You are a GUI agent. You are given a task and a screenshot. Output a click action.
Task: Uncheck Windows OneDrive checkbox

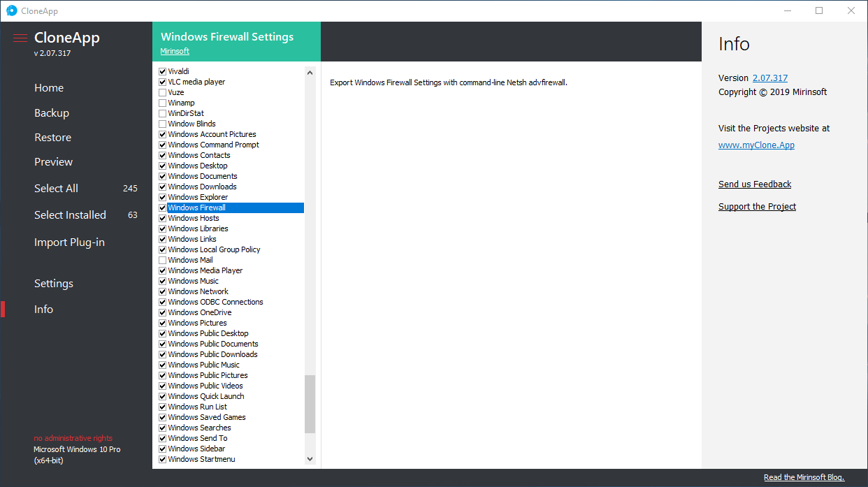coord(163,312)
